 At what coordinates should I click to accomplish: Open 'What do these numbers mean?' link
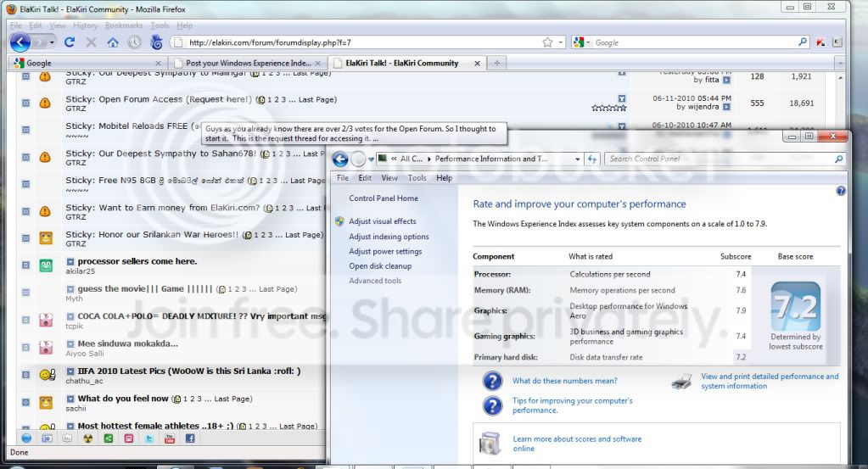564,381
